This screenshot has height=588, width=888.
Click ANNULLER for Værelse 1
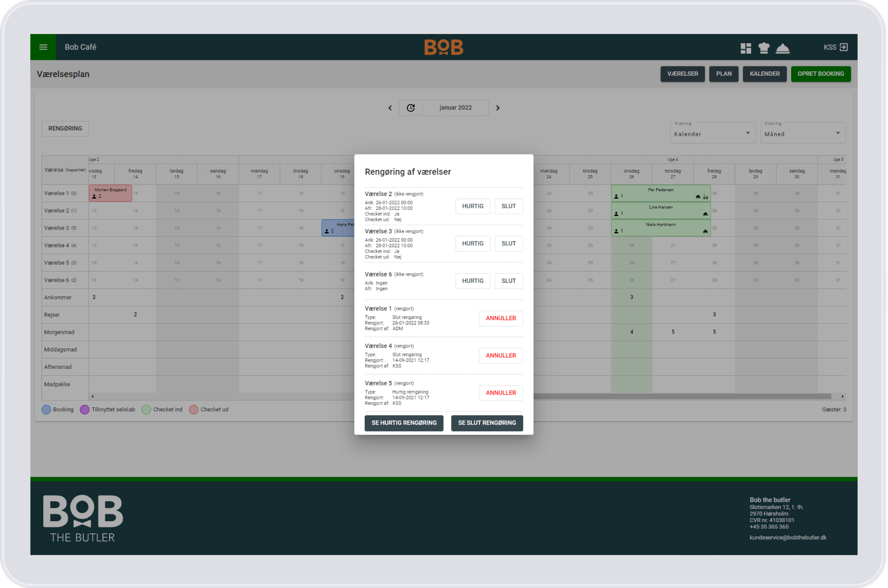(500, 318)
